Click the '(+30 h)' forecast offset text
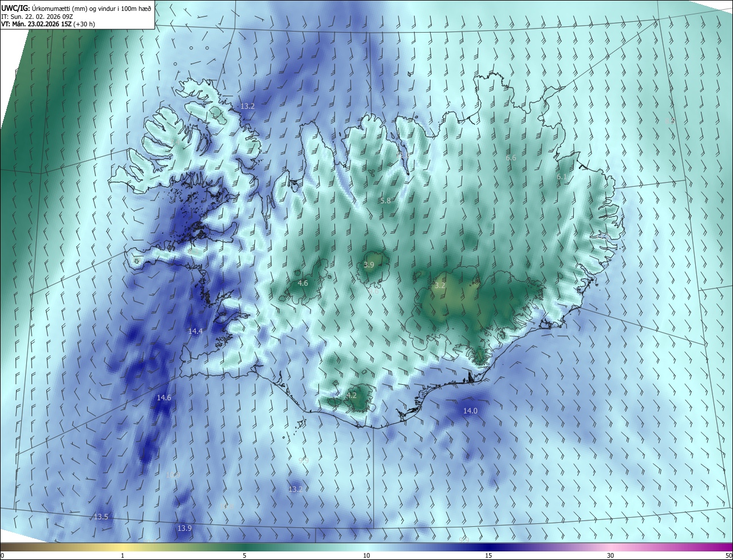 84,24
